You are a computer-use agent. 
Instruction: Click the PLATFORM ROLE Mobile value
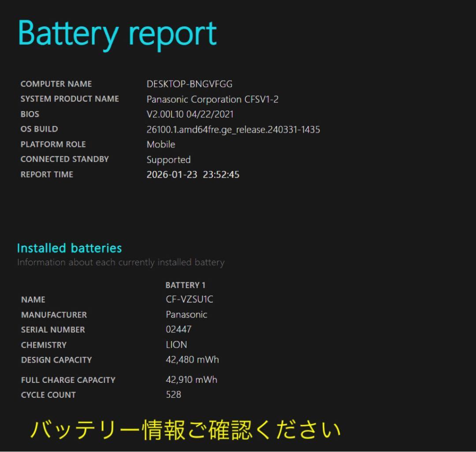160,144
